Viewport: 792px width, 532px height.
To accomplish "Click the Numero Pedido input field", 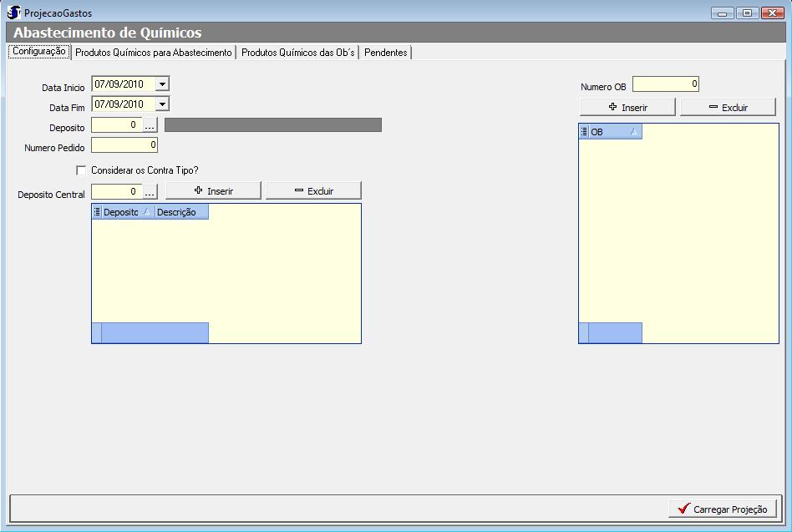I will pos(124,146).
